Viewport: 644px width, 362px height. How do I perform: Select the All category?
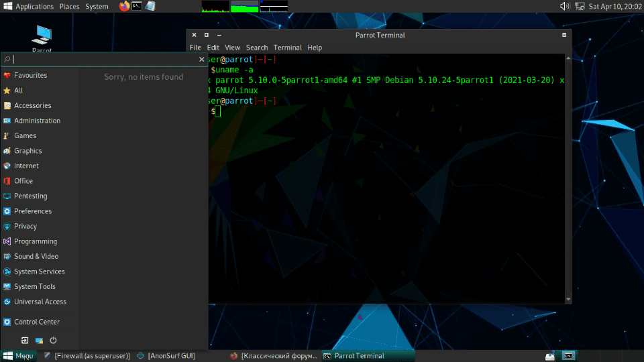click(40, 90)
